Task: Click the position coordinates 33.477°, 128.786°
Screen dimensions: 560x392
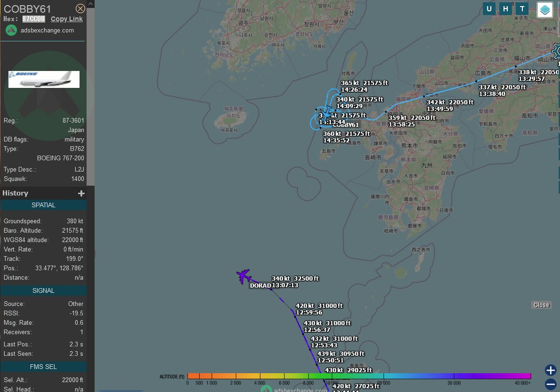Action: tap(59, 268)
